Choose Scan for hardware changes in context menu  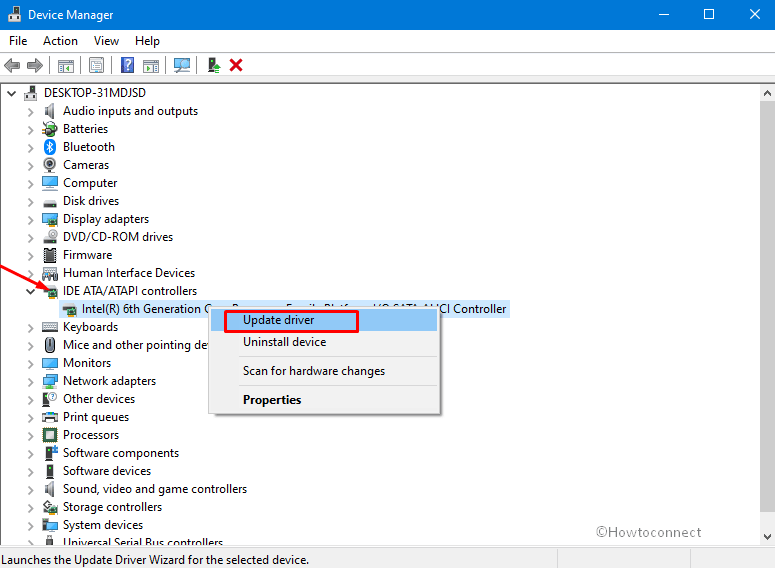(x=324, y=371)
